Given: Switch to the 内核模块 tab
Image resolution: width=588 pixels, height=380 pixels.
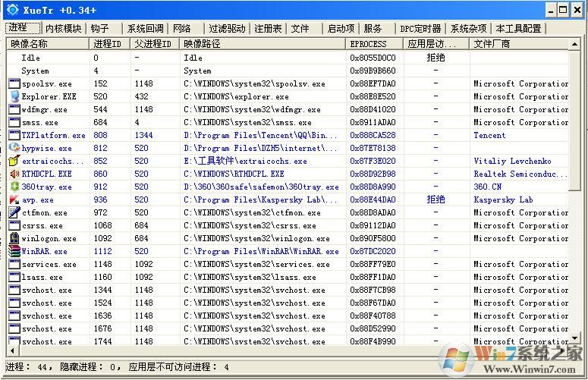Looking at the screenshot, I should (x=63, y=29).
